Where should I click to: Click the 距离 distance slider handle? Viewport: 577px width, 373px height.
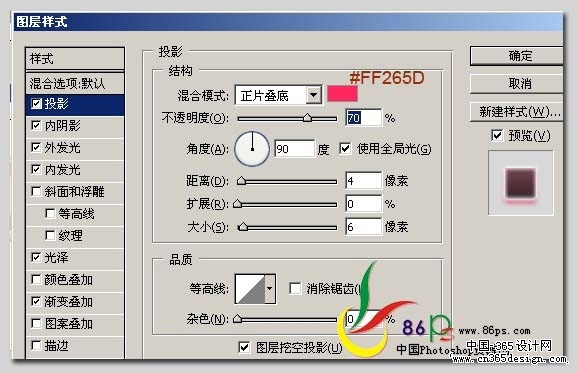coord(241,181)
